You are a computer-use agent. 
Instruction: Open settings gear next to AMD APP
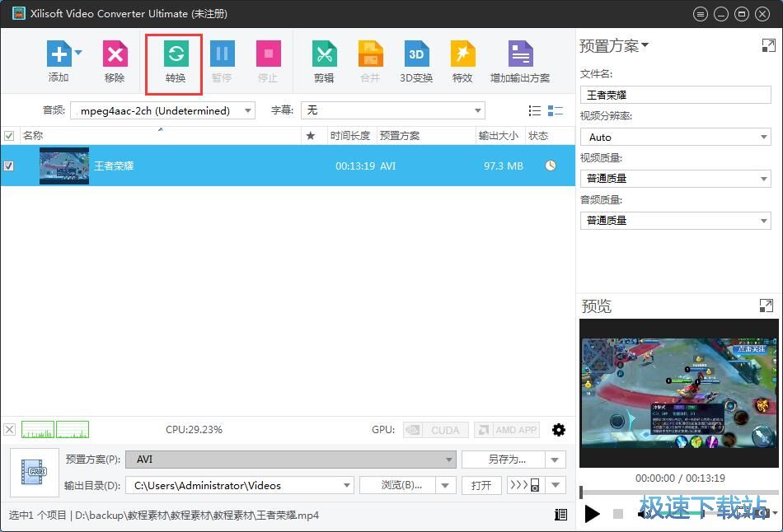pyautogui.click(x=559, y=430)
